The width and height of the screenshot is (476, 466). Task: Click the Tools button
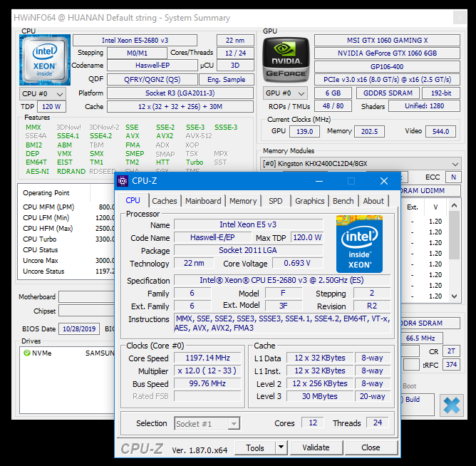[x=255, y=447]
